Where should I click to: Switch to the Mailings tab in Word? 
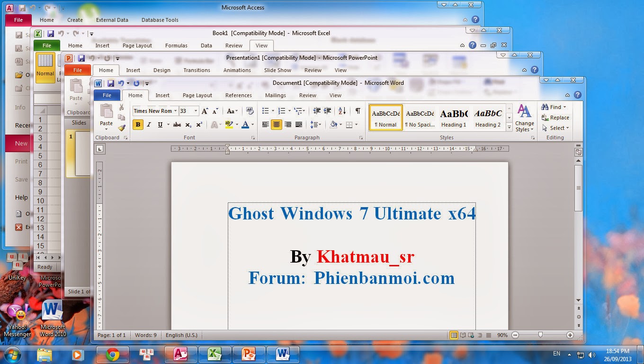pos(276,95)
